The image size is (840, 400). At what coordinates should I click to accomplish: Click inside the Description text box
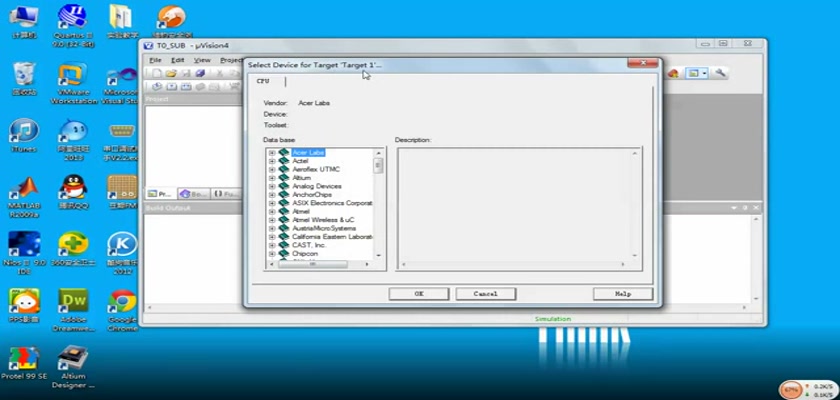pyautogui.click(x=519, y=208)
